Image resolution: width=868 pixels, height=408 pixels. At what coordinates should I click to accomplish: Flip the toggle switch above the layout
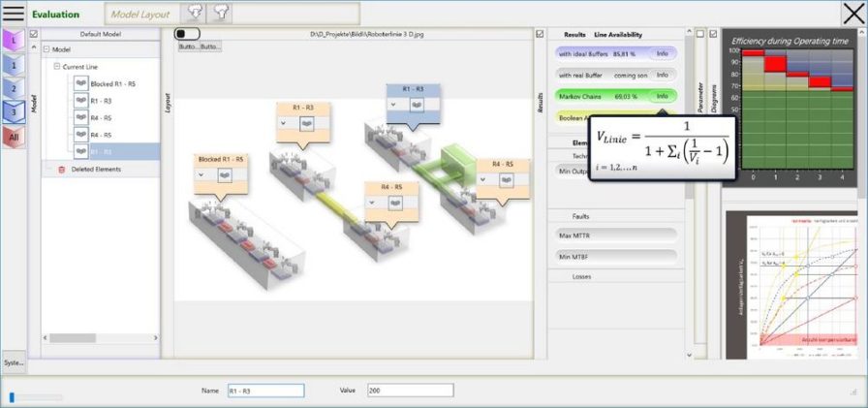coord(187,34)
